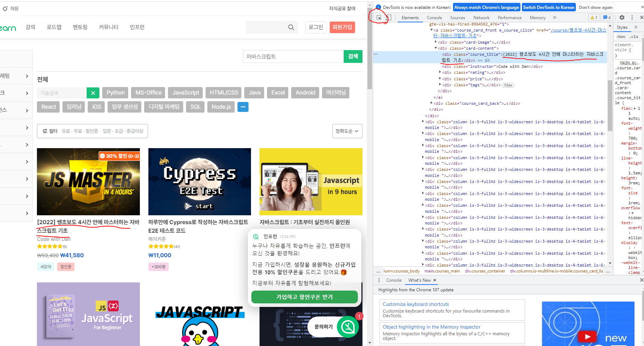Click the site header search magnifier
Image resolution: width=644 pixels, height=346 pixels.
pyautogui.click(x=291, y=27)
